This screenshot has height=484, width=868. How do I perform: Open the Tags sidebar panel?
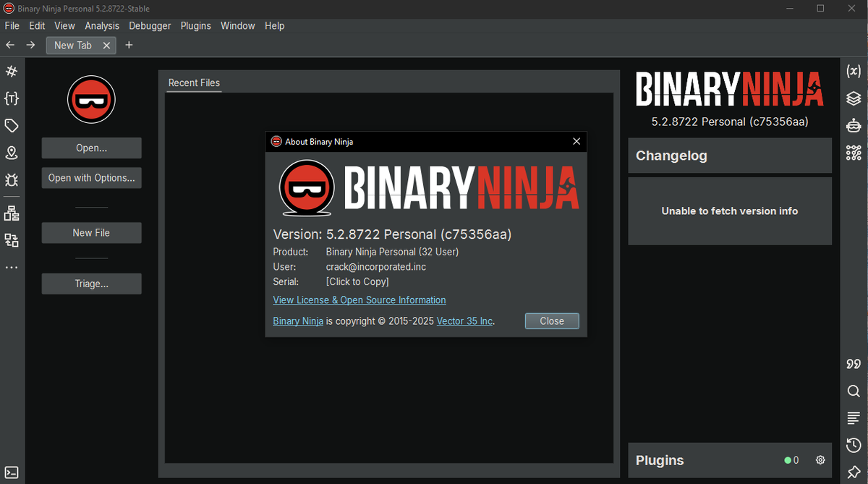tap(11, 125)
